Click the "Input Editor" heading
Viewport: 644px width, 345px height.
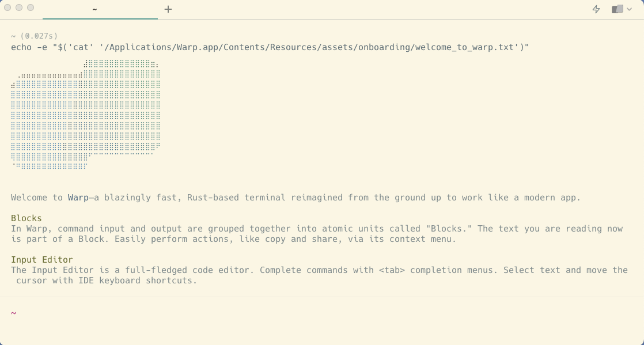coord(42,260)
